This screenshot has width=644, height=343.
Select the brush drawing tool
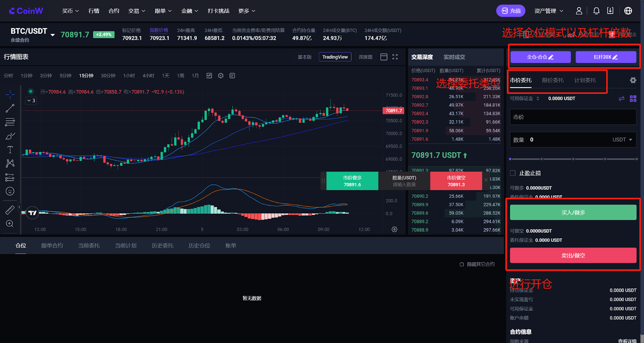coord(10,136)
